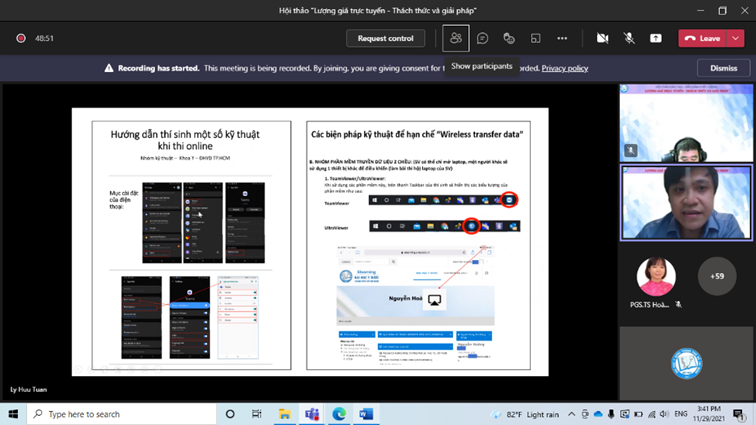The height and width of the screenshot is (425, 756).
Task: Dismiss the recording notification banner
Action: point(723,68)
